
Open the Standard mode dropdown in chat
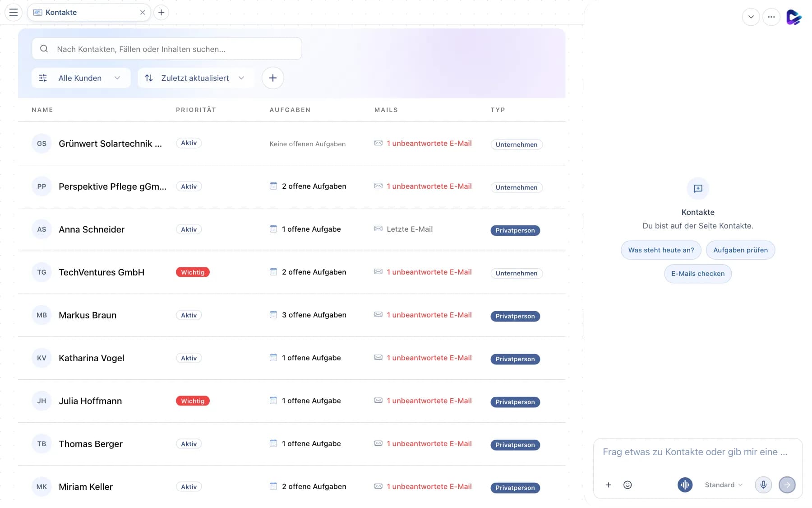(723, 485)
